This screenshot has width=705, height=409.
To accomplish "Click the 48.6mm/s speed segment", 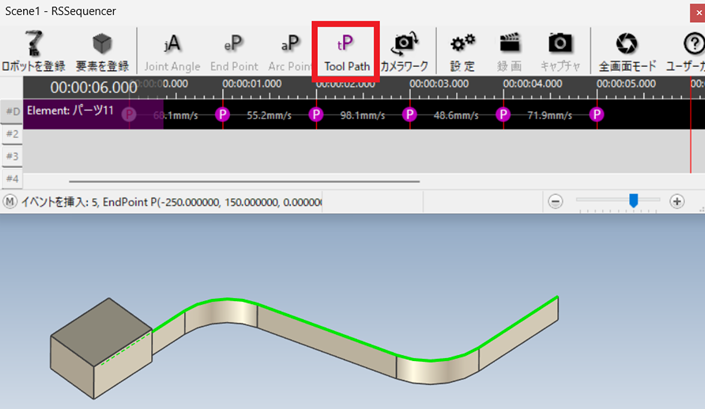I will coord(456,116).
